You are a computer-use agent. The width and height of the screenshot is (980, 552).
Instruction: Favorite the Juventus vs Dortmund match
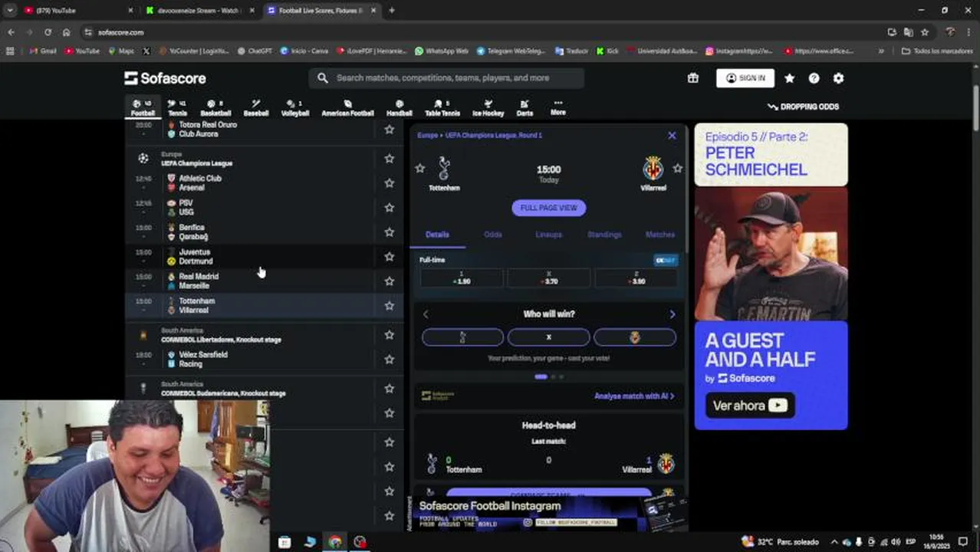(389, 256)
